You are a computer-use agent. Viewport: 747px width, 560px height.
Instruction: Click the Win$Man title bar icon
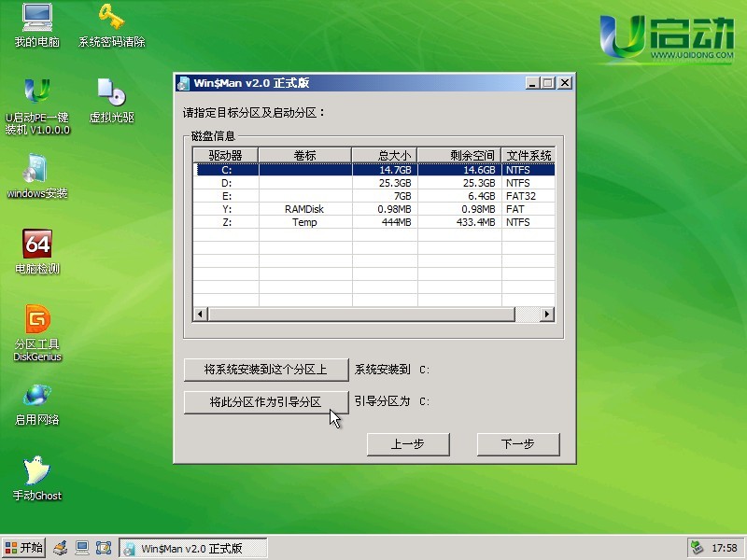pyautogui.click(x=183, y=83)
